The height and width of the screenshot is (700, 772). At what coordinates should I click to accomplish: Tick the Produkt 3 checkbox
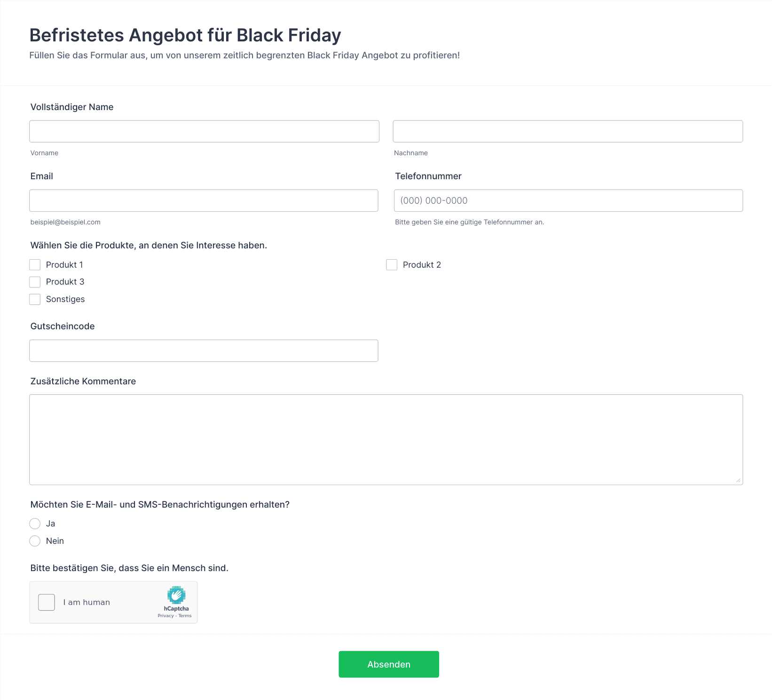pos(35,282)
